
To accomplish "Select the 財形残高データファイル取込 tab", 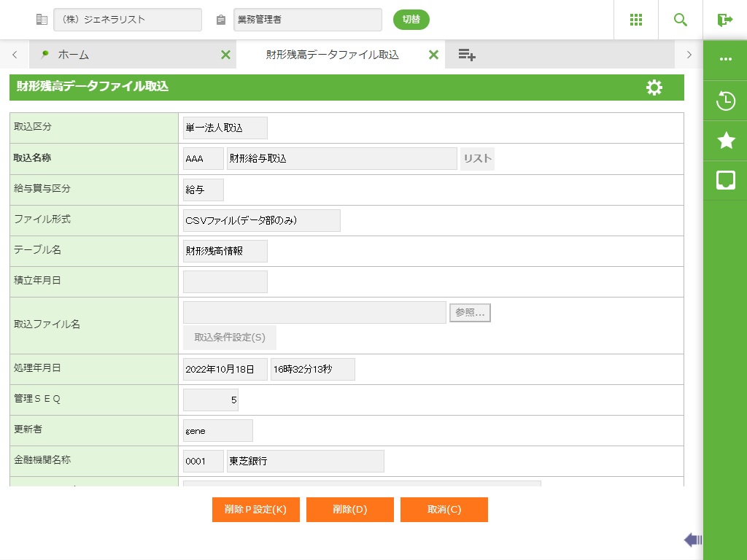I will (332, 55).
